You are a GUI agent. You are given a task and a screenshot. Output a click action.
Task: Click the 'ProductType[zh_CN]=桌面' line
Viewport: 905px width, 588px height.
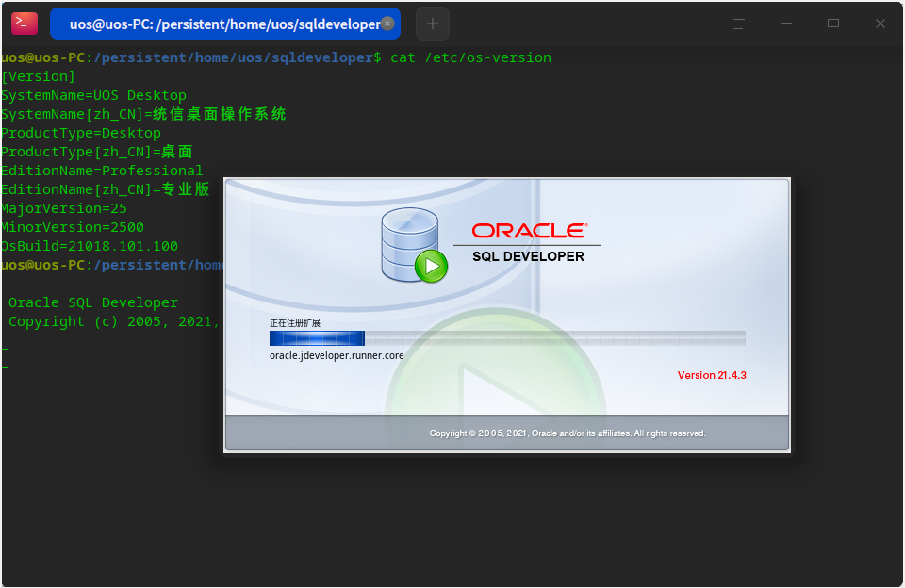point(96,152)
